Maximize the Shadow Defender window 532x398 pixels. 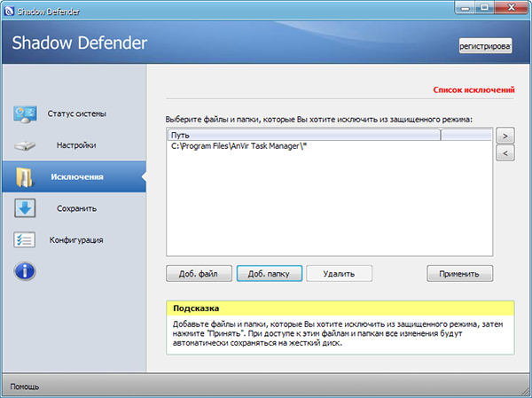(x=484, y=7)
